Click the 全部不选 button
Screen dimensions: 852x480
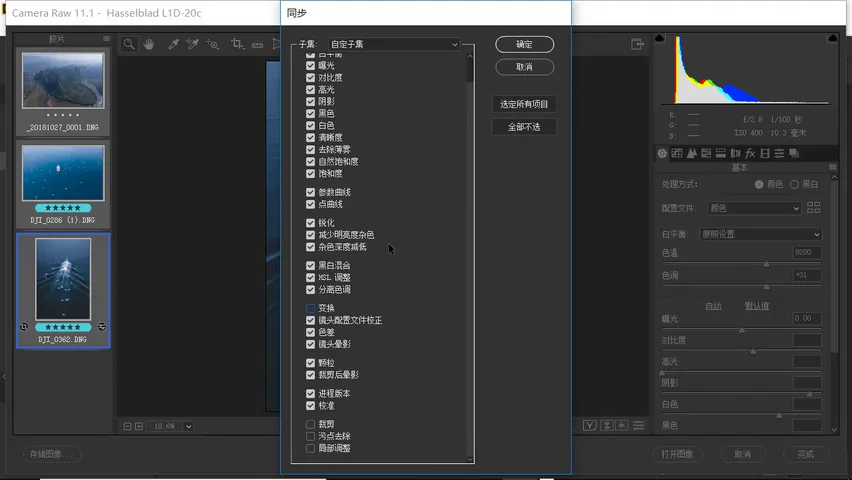point(524,127)
